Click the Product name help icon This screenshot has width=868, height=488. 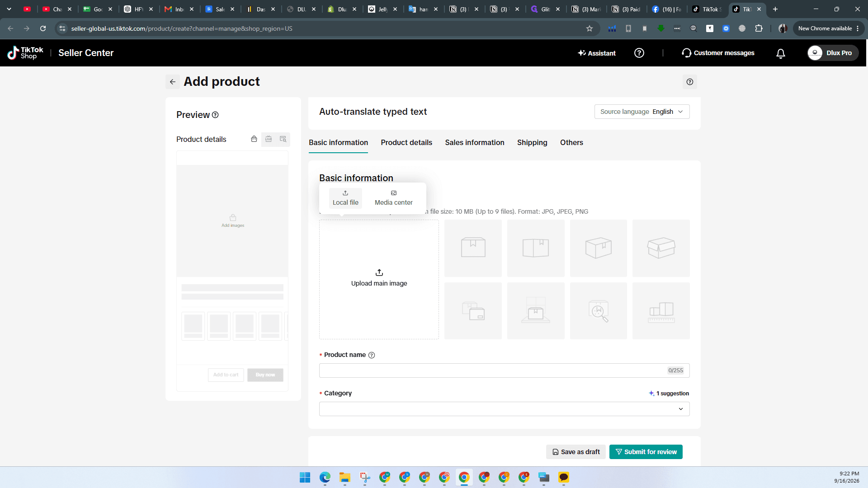click(x=372, y=355)
